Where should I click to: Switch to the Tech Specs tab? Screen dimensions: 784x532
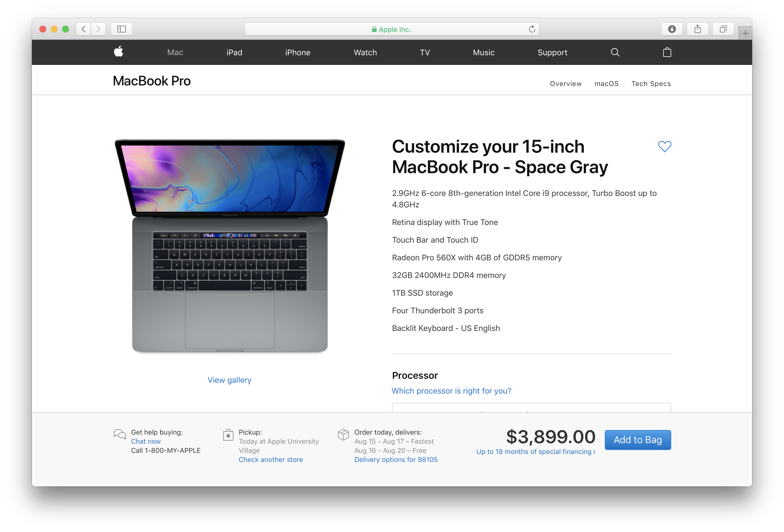651,84
